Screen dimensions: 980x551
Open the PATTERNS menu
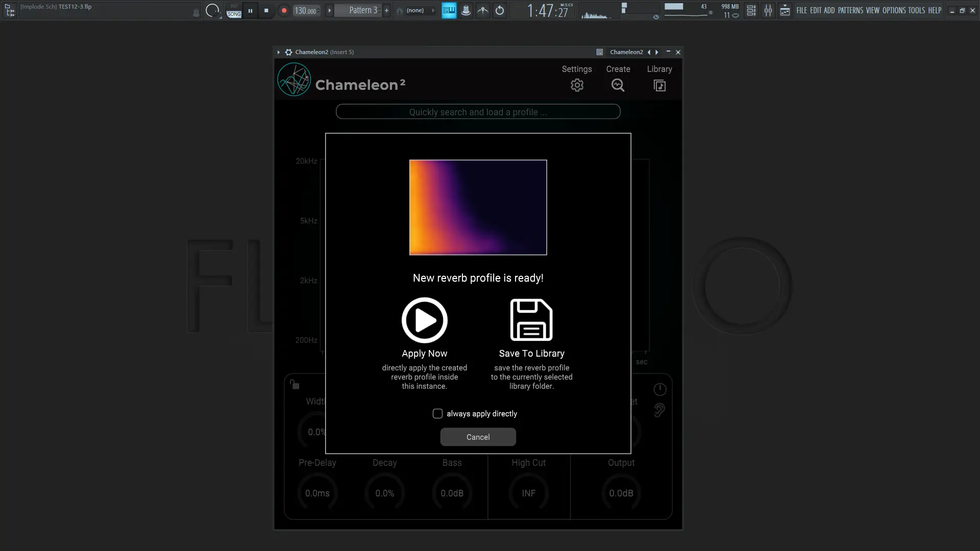tap(850, 10)
